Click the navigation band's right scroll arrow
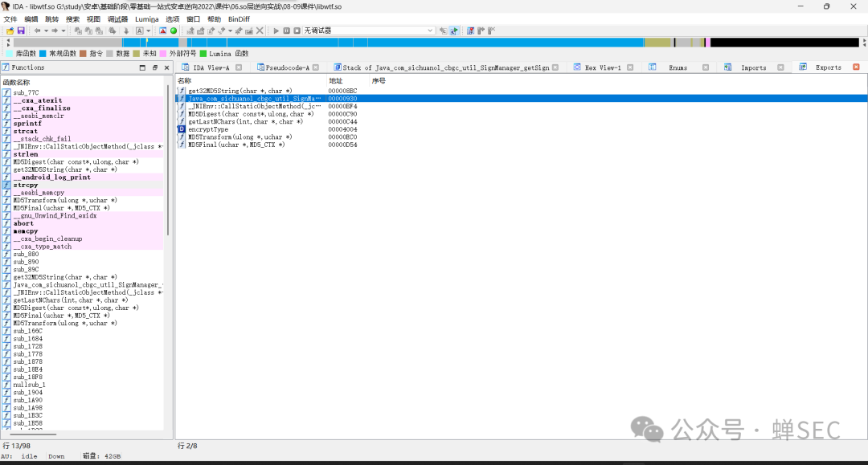 point(864,42)
